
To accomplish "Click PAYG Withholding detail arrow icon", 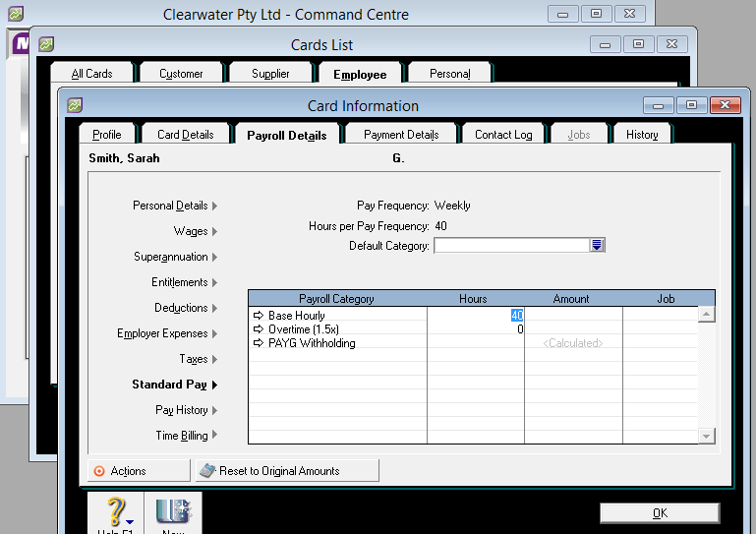I will pos(259,343).
